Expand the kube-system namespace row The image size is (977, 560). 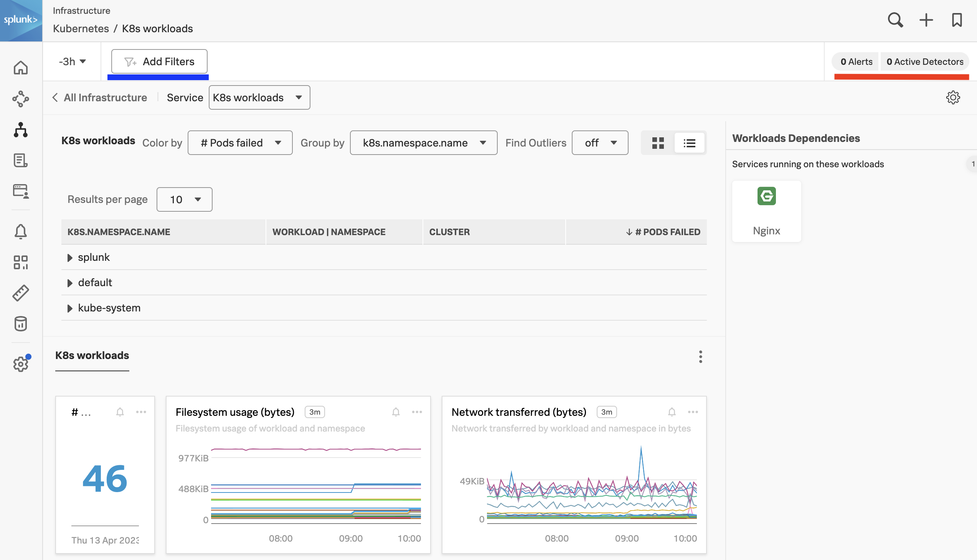click(69, 308)
